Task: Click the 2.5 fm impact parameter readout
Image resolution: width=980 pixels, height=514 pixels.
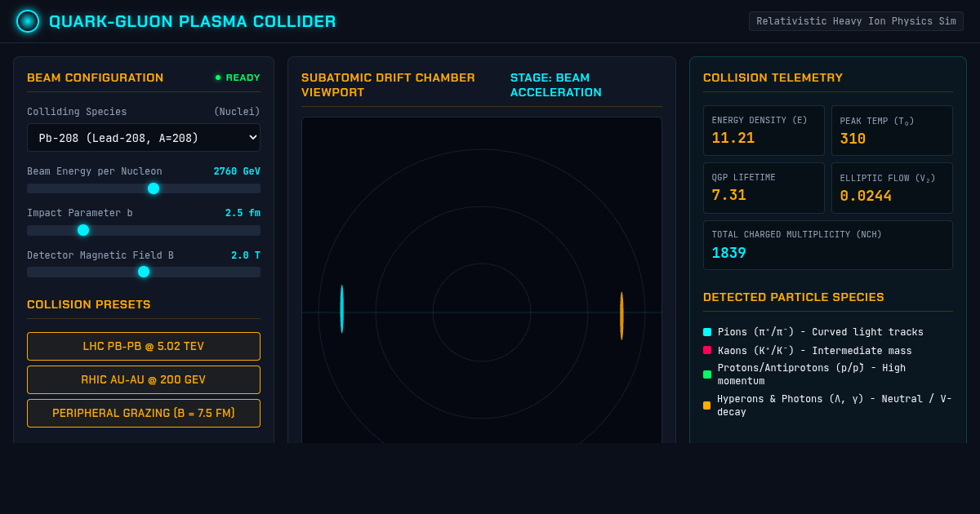Action: coord(243,213)
